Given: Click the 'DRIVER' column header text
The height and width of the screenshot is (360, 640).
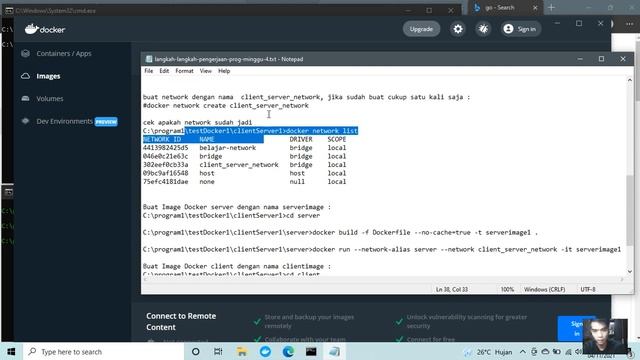Looking at the screenshot, I should 301,139.
